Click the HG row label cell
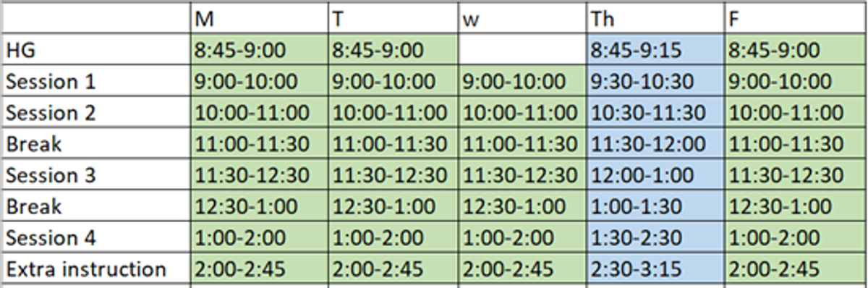Viewport: 868px width, 288px height. click(x=95, y=51)
